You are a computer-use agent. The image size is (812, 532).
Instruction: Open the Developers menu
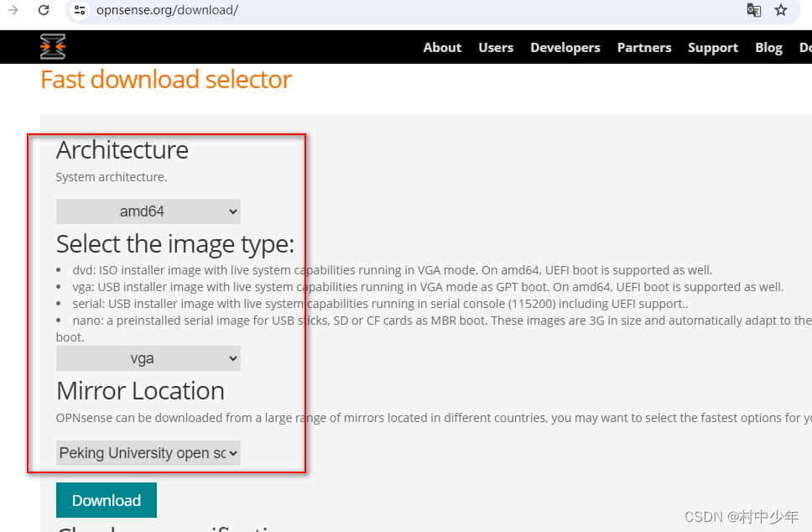[x=565, y=48]
